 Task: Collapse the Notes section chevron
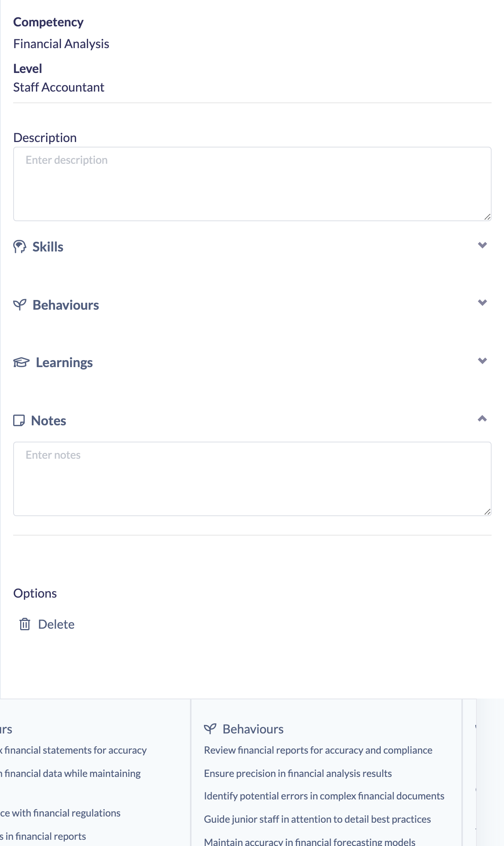(482, 418)
